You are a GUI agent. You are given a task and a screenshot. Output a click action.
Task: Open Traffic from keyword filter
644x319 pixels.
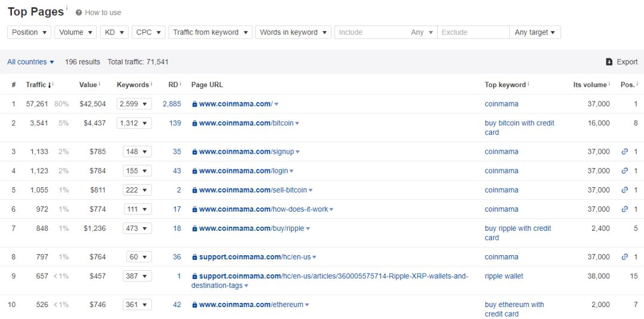pos(210,32)
